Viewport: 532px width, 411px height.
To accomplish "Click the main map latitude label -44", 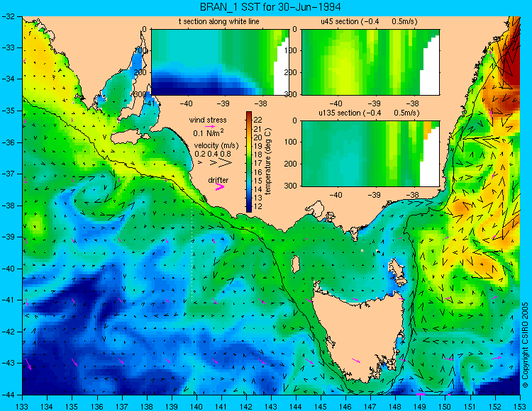I will (8, 395).
